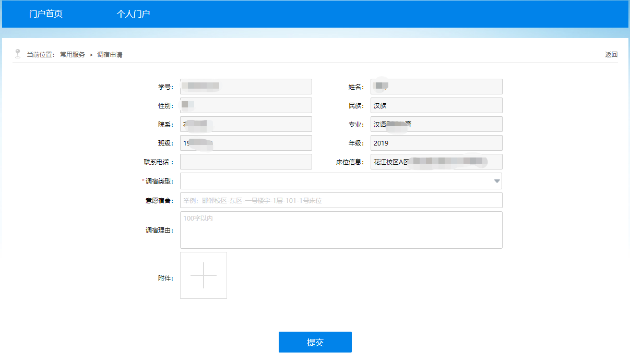This screenshot has height=364, width=630.
Task: Select the 专业 field
Action: (436, 124)
